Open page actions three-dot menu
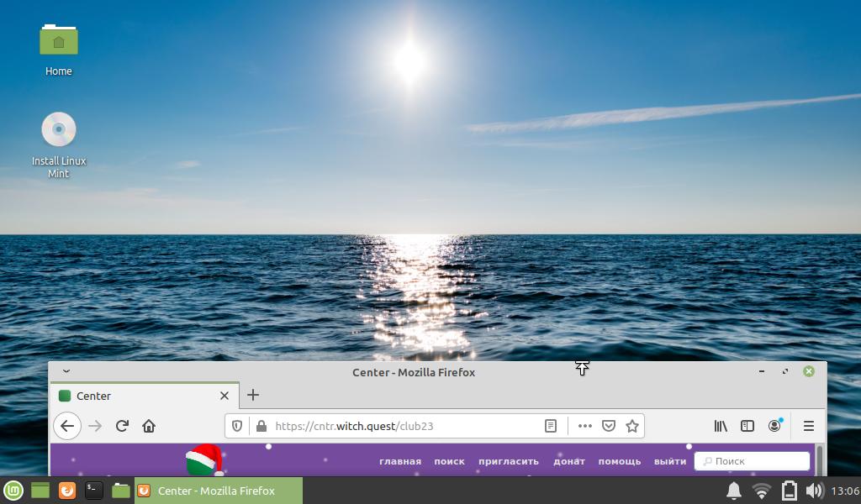 (585, 426)
